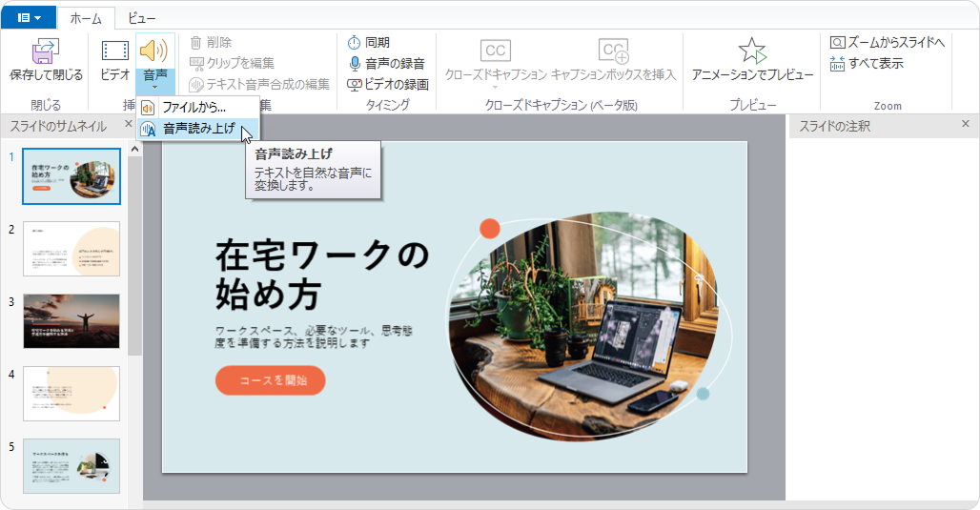980x510 pixels.
Task: Click the 同期 sync clock icon
Action: (x=354, y=42)
